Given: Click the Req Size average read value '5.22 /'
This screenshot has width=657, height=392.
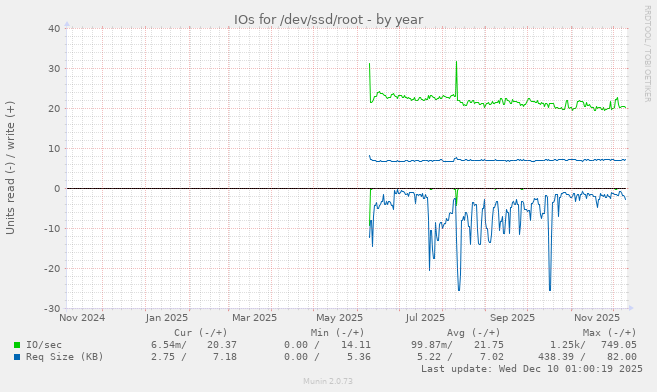Looking at the screenshot, I should [x=435, y=357].
